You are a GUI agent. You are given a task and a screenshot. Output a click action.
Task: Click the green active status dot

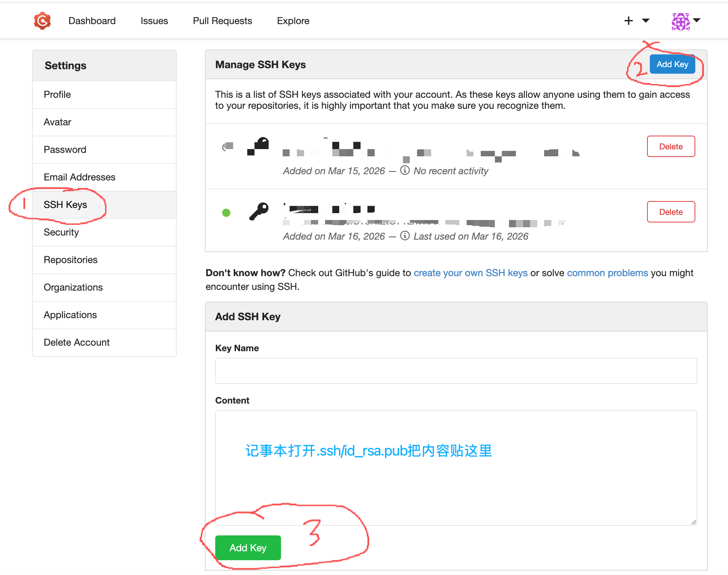tap(226, 213)
